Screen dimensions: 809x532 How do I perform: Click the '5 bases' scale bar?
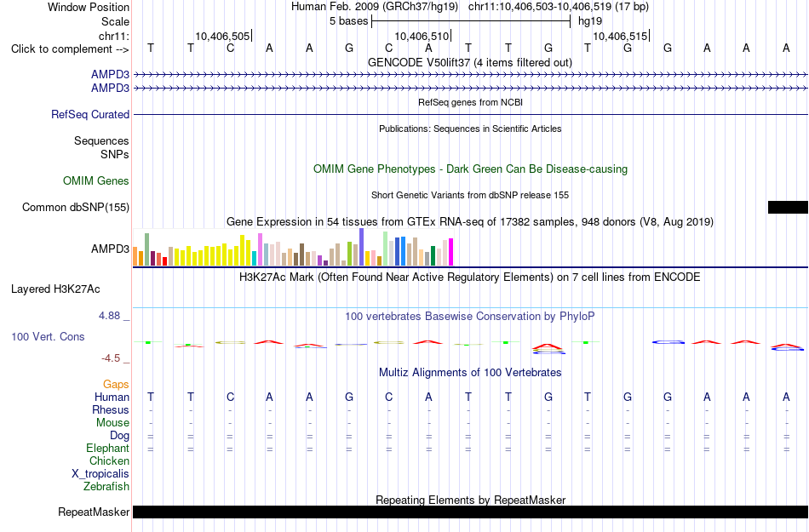(x=471, y=21)
